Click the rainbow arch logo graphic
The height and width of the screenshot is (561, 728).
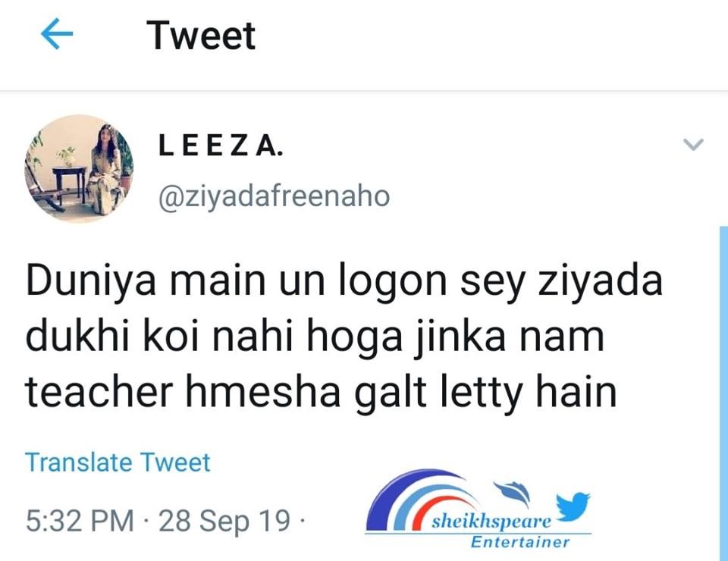click(x=422, y=500)
